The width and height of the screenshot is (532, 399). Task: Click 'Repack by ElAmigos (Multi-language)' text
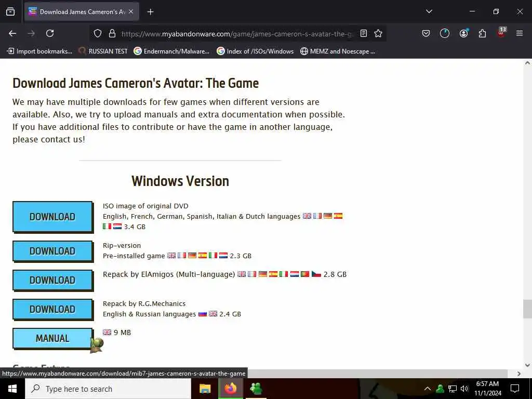(169, 274)
